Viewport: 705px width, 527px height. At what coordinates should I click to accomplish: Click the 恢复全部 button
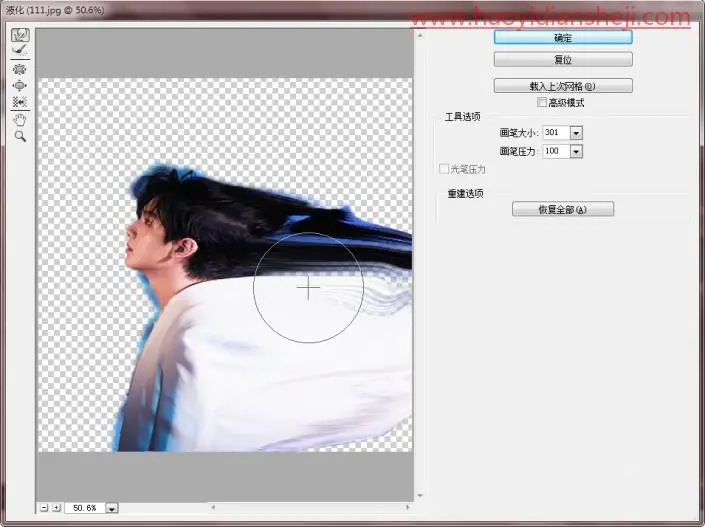coord(563,209)
